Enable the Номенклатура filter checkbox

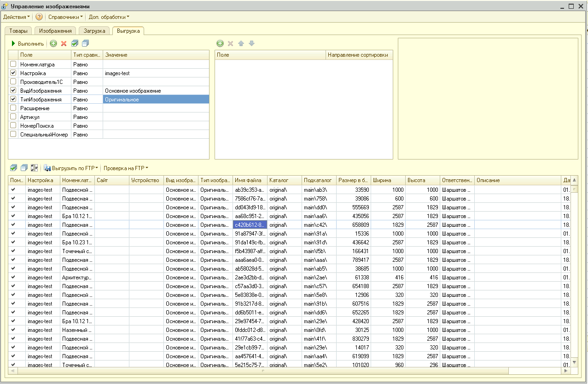tap(13, 65)
